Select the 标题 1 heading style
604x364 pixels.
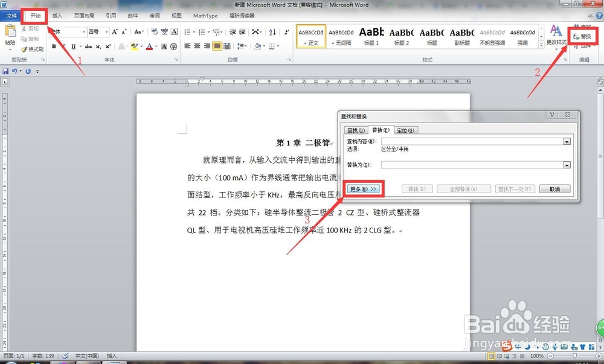[371, 36]
